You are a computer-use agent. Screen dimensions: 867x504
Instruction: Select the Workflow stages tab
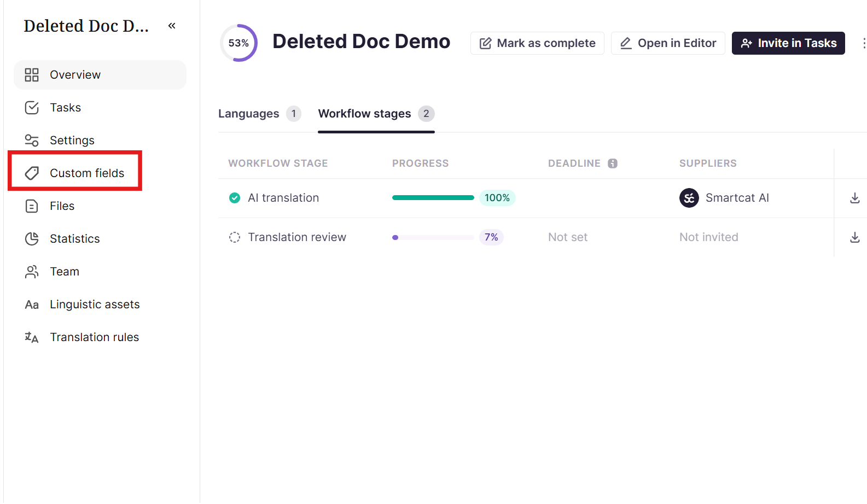[x=376, y=114]
